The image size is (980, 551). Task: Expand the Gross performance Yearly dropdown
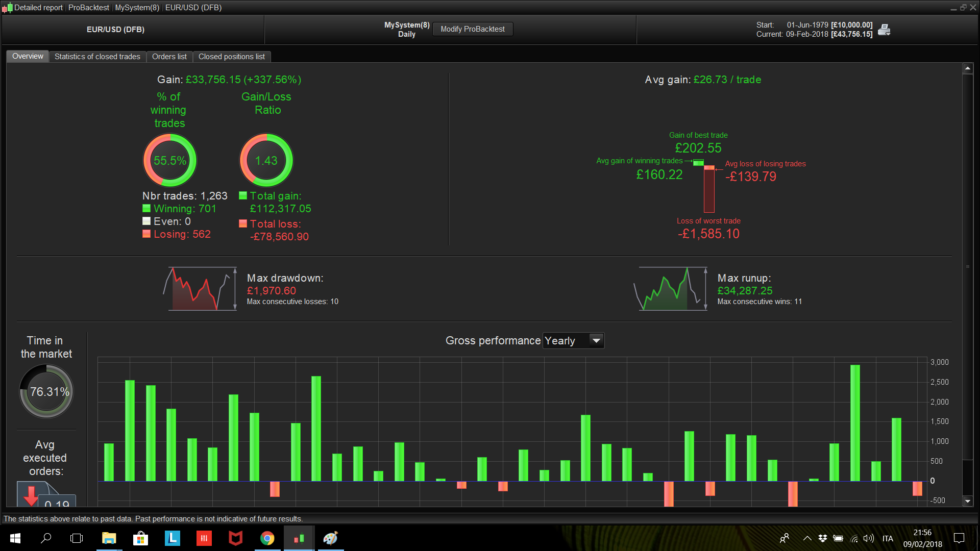coord(596,340)
